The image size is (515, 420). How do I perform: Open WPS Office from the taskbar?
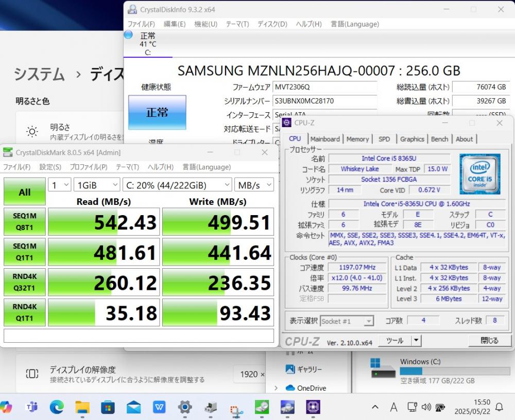point(159,408)
